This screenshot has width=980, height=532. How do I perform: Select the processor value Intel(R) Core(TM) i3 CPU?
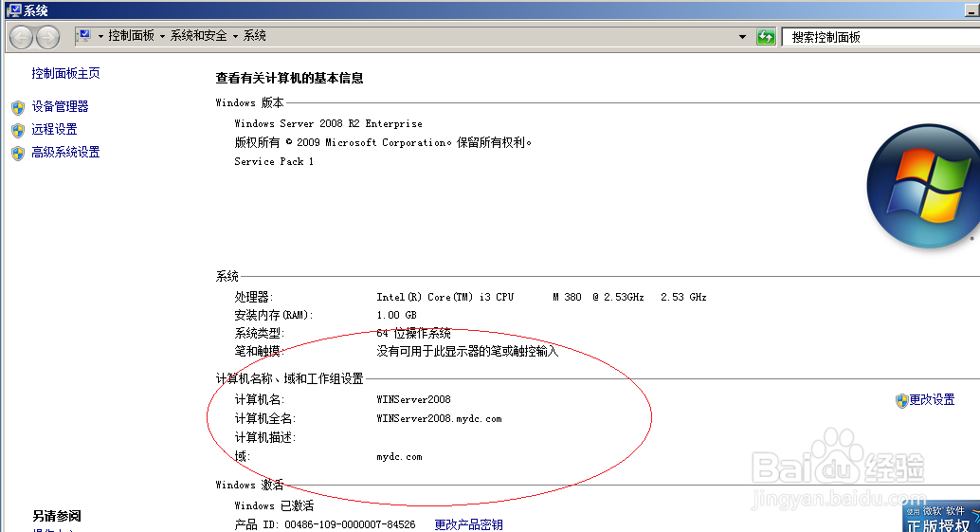coord(445,297)
